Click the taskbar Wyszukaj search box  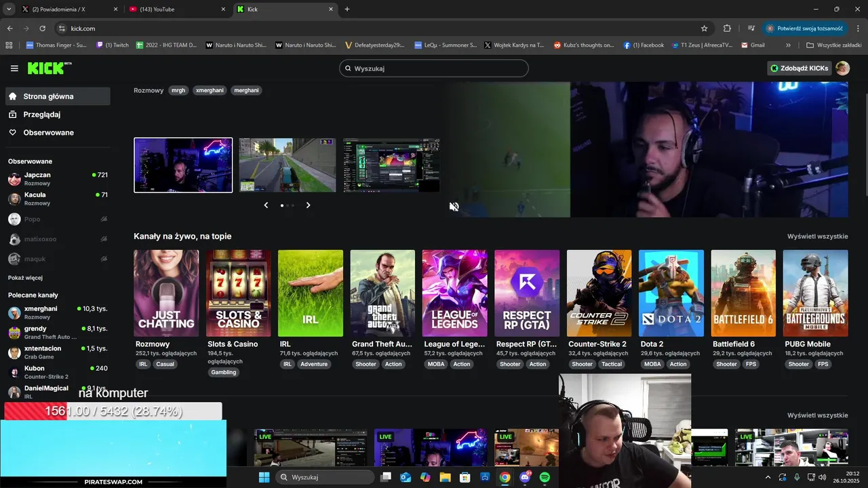[x=325, y=477]
